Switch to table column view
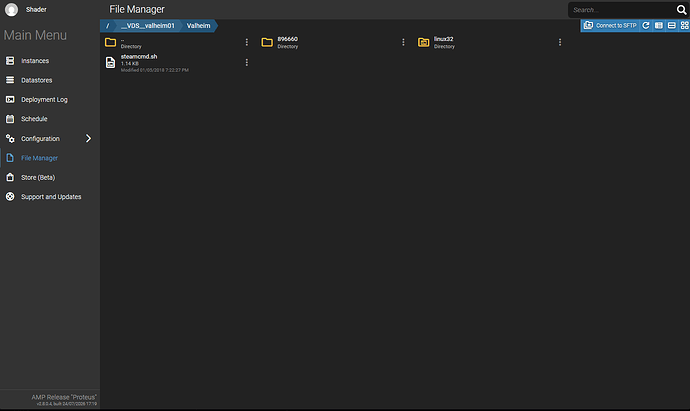Image resolution: width=690 pixels, height=411 pixels. (x=659, y=26)
